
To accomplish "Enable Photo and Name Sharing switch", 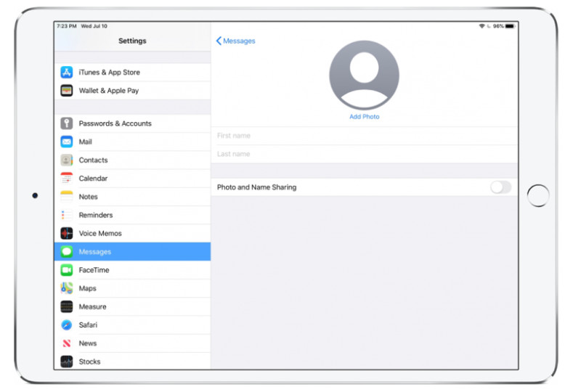I will tap(501, 187).
